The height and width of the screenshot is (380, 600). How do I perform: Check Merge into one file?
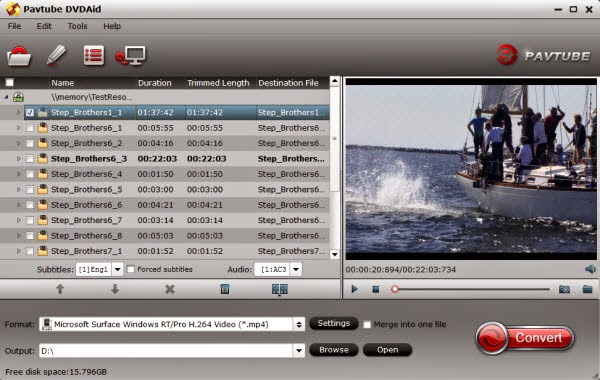[x=367, y=325]
